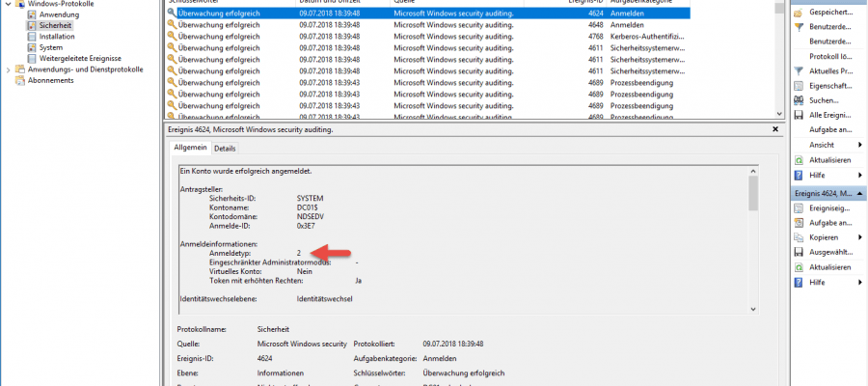Click the System log icon

[x=32, y=47]
